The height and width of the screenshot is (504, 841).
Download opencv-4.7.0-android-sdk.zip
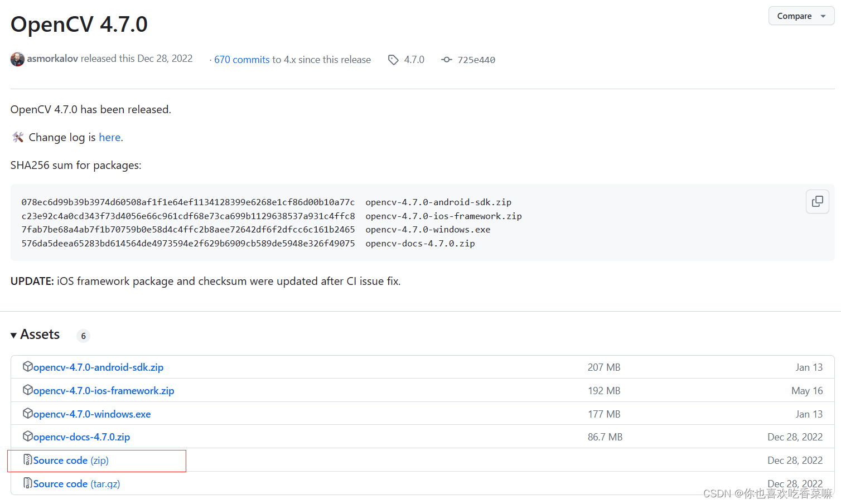[98, 367]
